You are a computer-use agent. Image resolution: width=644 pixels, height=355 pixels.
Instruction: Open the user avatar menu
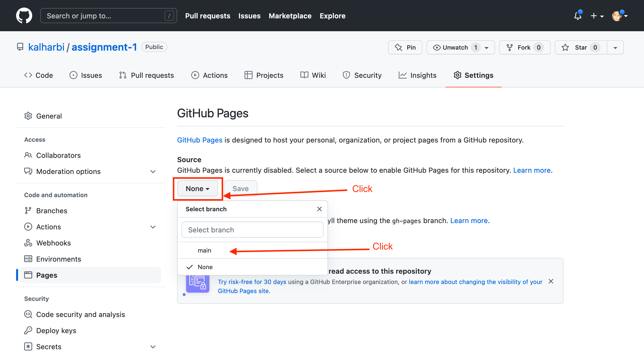click(619, 16)
